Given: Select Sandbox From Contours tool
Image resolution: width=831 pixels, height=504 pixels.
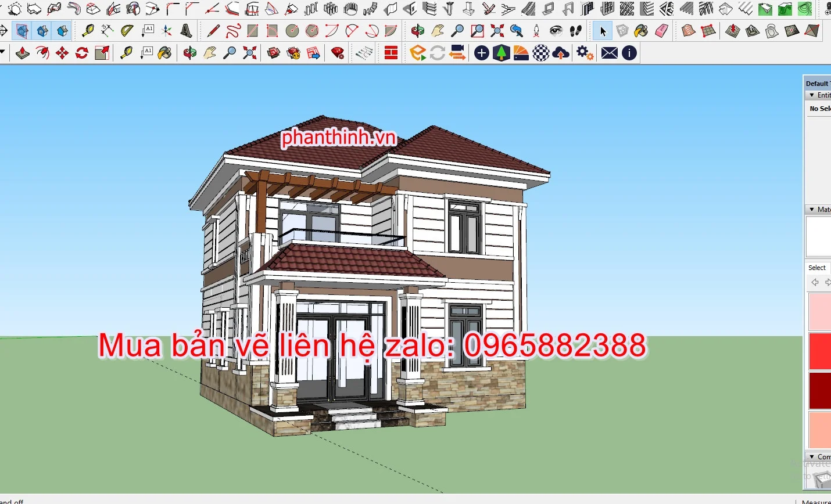Looking at the screenshot, I should click(689, 31).
